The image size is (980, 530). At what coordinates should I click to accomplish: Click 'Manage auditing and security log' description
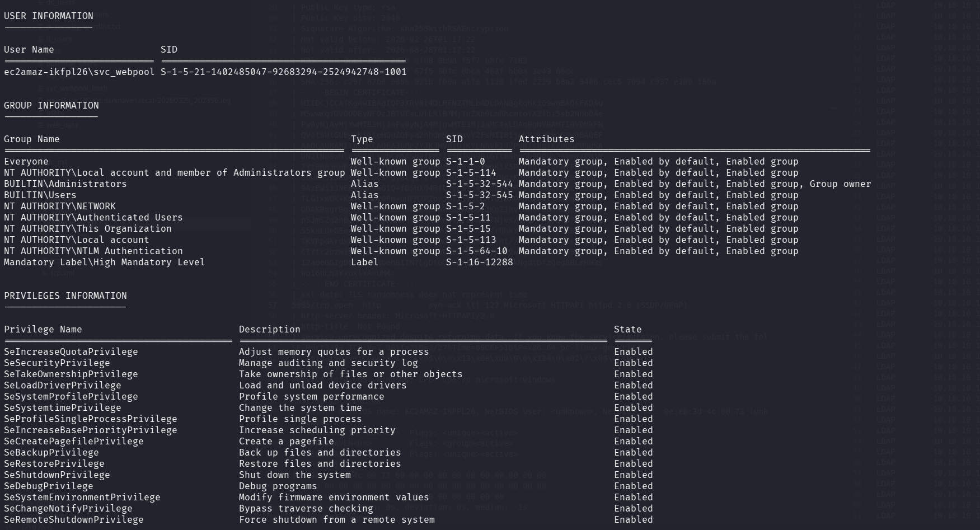click(x=329, y=363)
